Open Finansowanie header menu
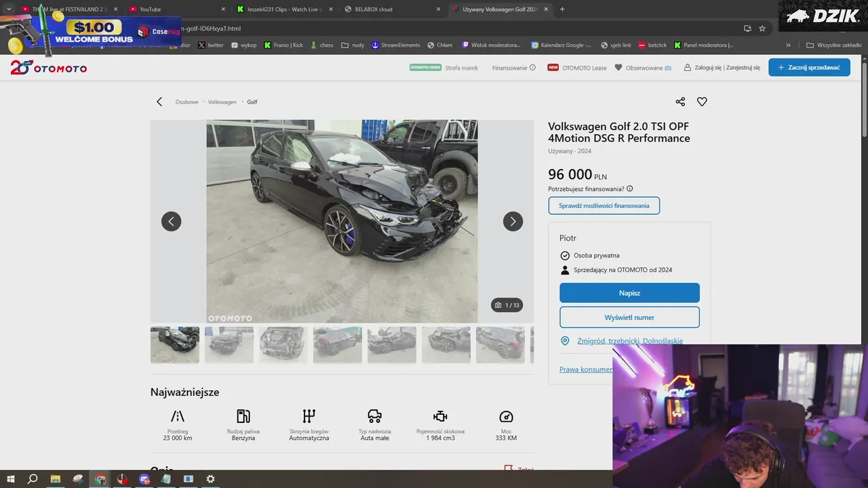The width and height of the screenshot is (868, 488). coord(509,68)
